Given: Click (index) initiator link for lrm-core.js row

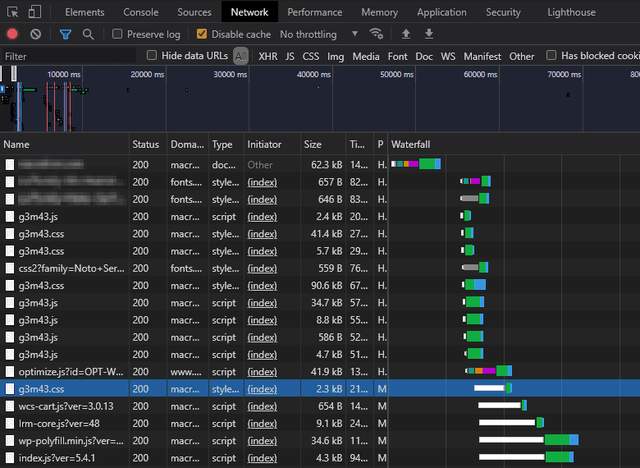Looking at the screenshot, I should pos(262,424).
